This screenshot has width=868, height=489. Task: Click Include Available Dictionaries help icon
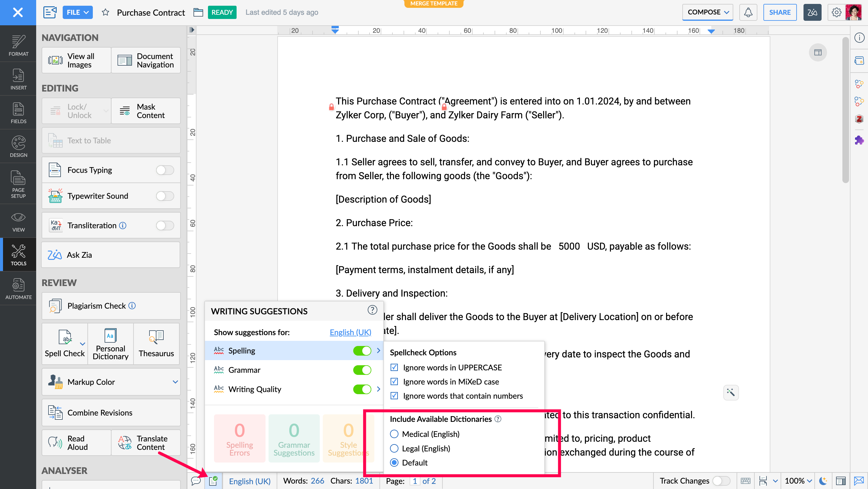pyautogui.click(x=498, y=419)
